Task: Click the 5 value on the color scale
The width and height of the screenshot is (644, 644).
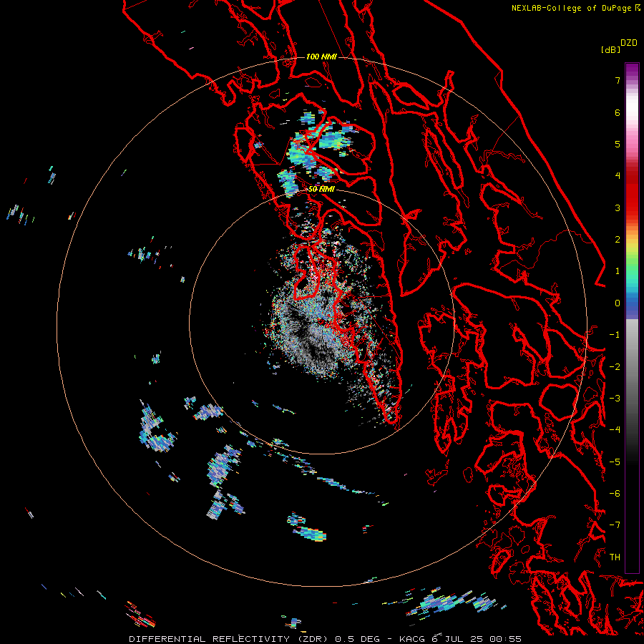Action: (618, 144)
